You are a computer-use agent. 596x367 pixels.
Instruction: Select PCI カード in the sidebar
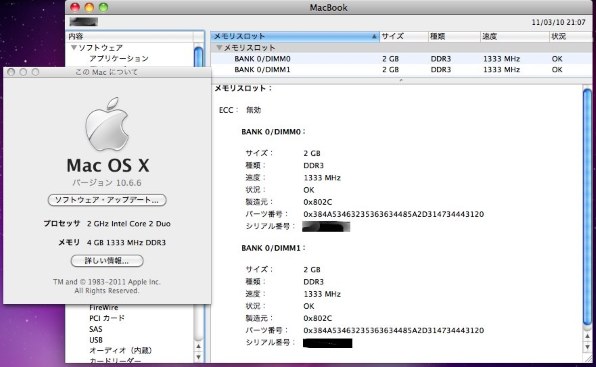[x=107, y=318]
